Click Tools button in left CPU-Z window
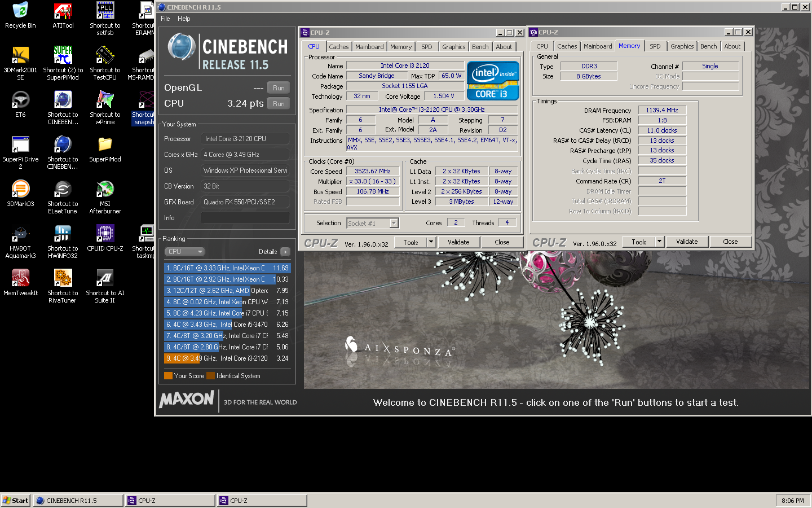Screen dimensions: 812x508 pos(411,242)
